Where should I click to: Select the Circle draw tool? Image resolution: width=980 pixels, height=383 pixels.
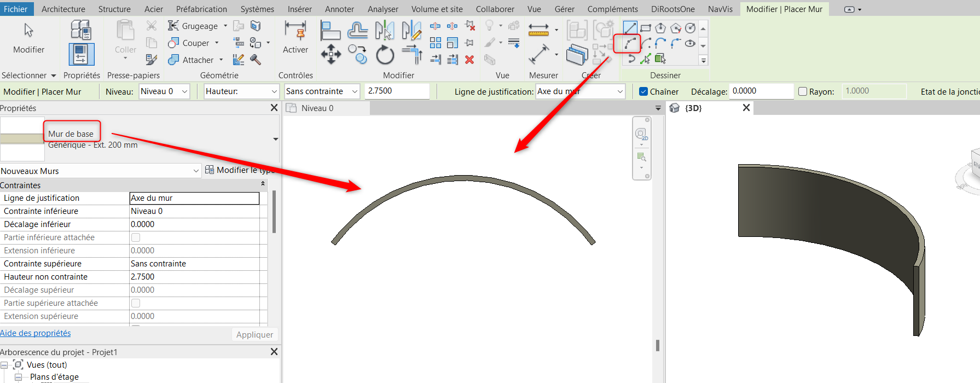click(x=691, y=28)
